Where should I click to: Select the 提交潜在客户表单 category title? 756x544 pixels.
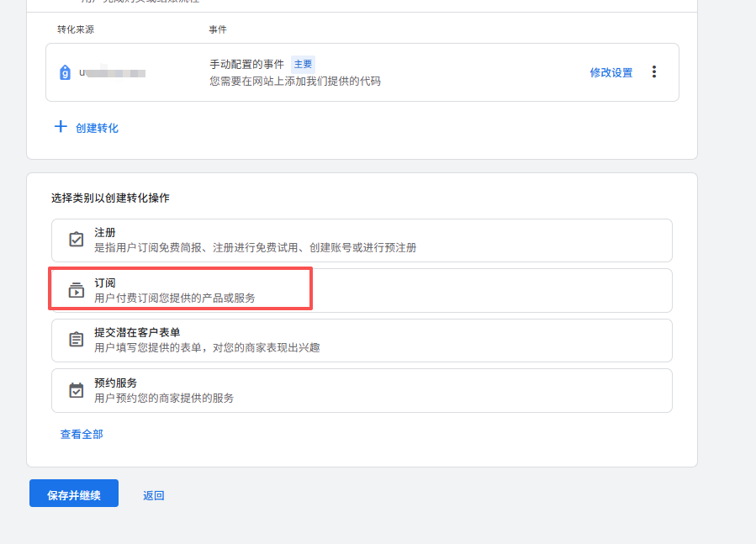coord(137,332)
